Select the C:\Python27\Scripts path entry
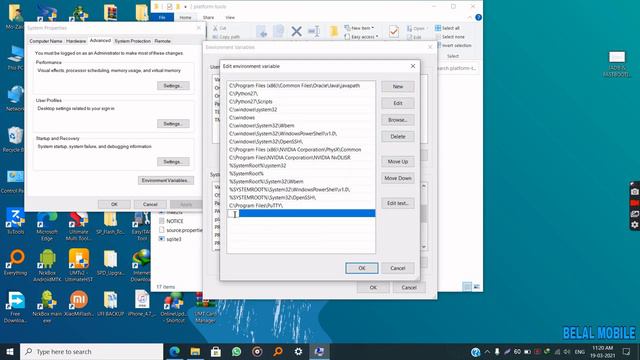 coord(301,102)
